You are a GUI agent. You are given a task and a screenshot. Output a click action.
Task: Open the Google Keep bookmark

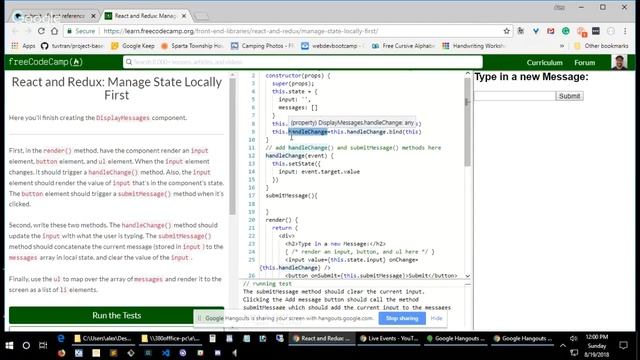pos(133,46)
